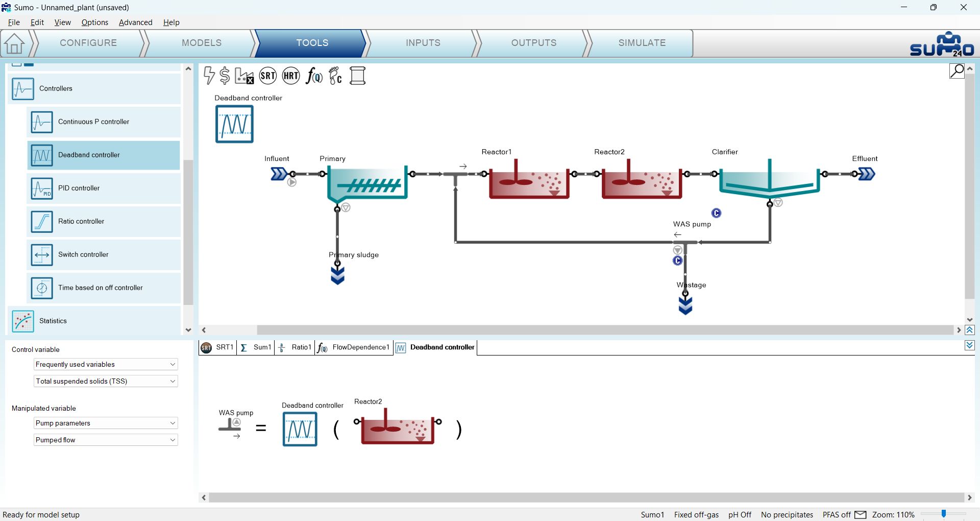Viewport: 980px width, 521px height.
Task: Select the Primary sludge outlet icon
Action: (x=337, y=276)
